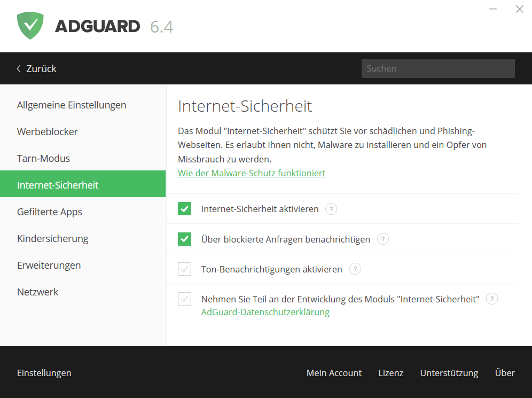Click help icon next to blockierte Anfragen benachrichtigen
This screenshot has height=398, width=532.
pyautogui.click(x=382, y=239)
